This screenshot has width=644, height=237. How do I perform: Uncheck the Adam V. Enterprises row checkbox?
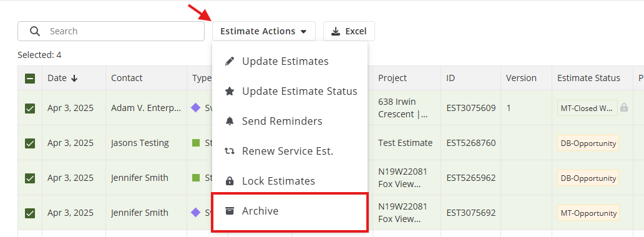point(30,109)
